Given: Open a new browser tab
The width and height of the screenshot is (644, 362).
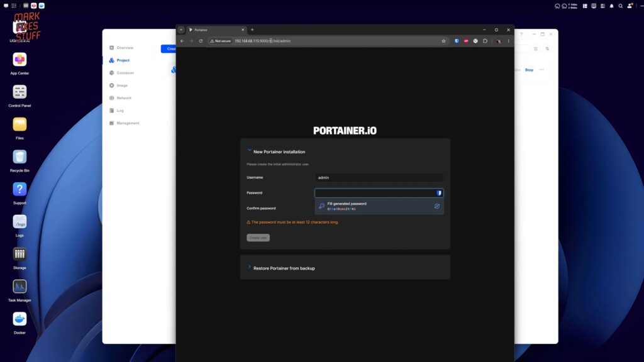Looking at the screenshot, I should point(252,30).
